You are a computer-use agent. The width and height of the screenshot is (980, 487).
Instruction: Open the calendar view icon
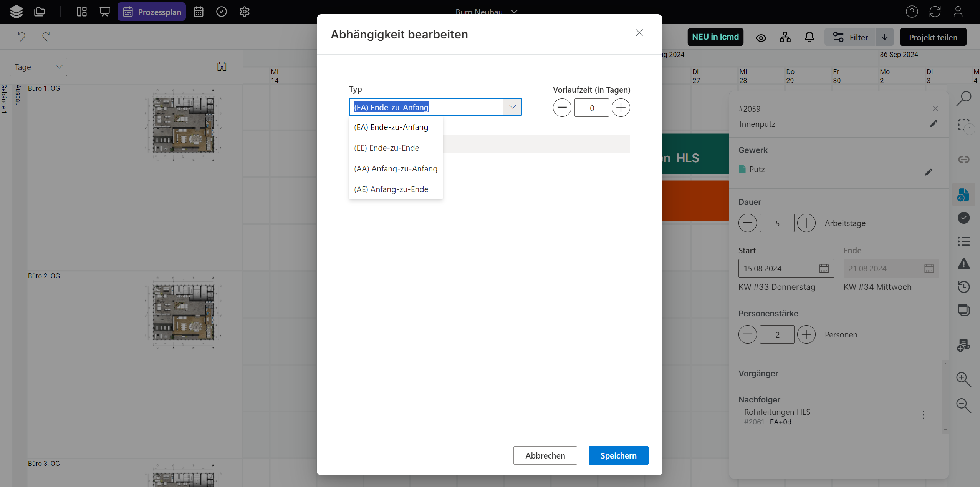click(x=199, y=12)
